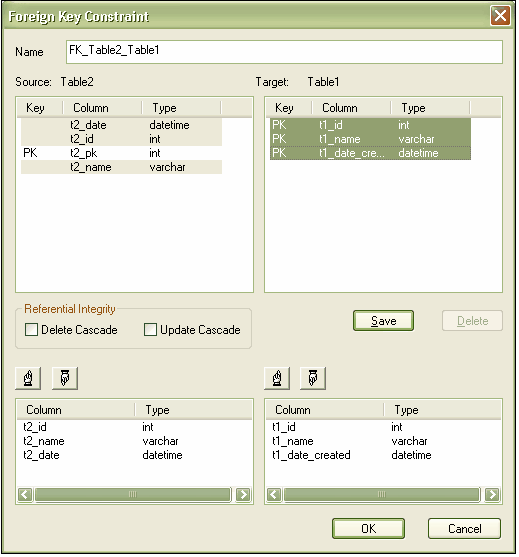
Task: Select t2_date in lower source column list
Action: [41, 455]
